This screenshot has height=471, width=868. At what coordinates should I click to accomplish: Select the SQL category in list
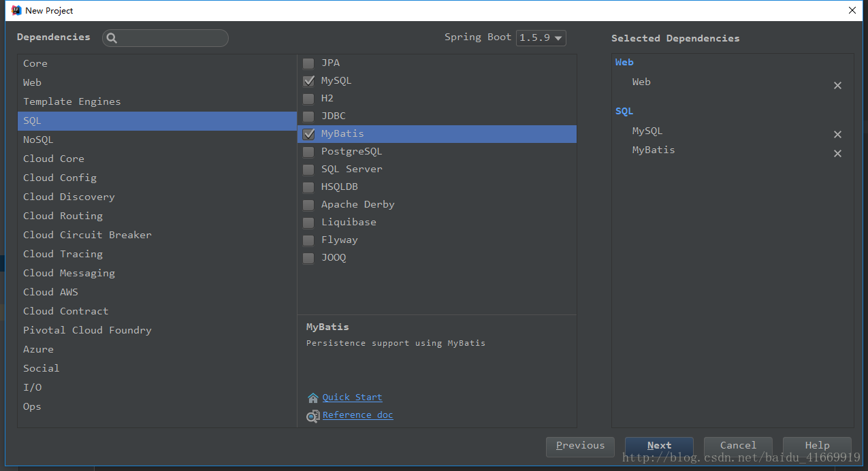tap(157, 120)
